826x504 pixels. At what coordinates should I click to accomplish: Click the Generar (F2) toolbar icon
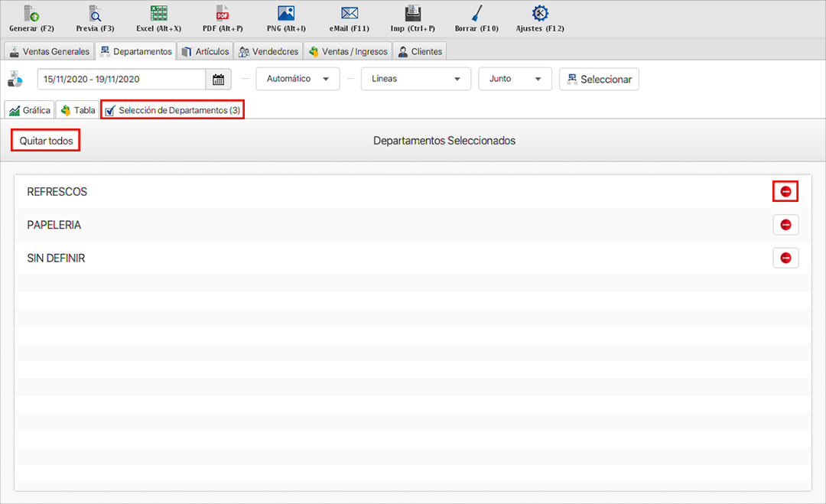click(31, 14)
